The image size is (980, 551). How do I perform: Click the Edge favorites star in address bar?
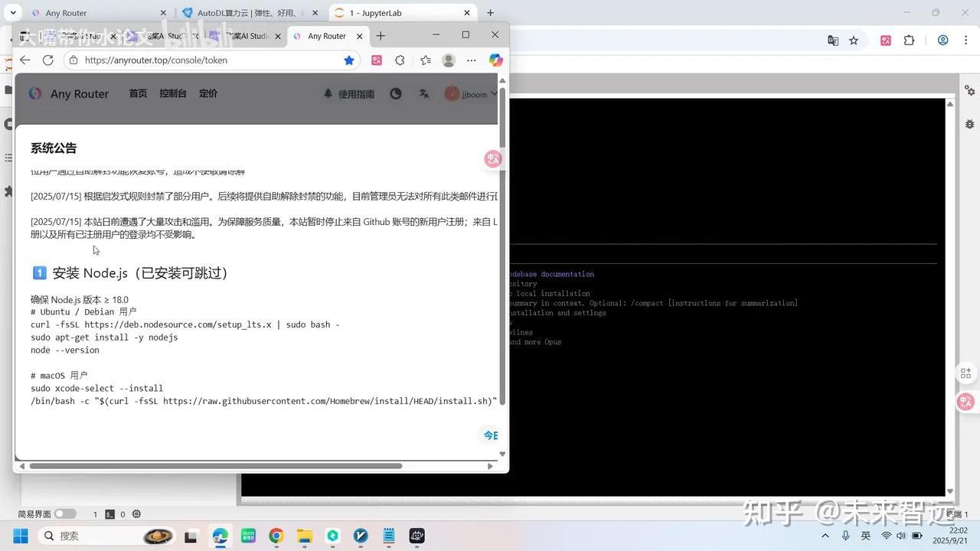[349, 60]
